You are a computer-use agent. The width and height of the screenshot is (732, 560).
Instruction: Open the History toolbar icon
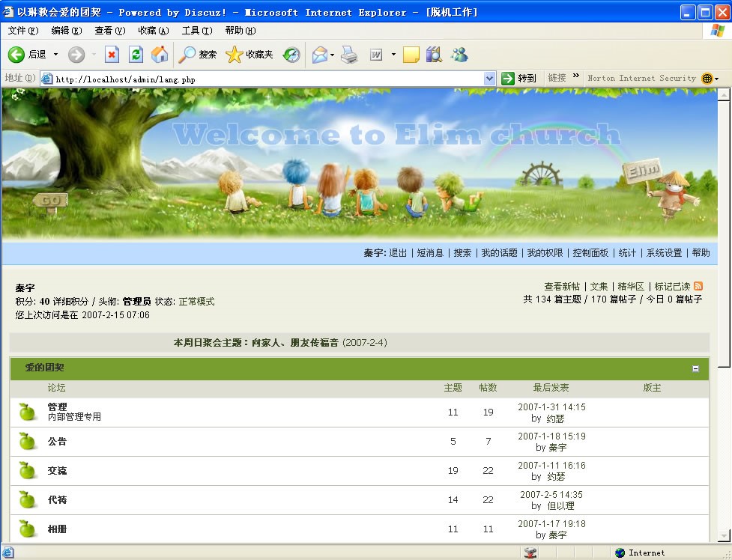(291, 55)
